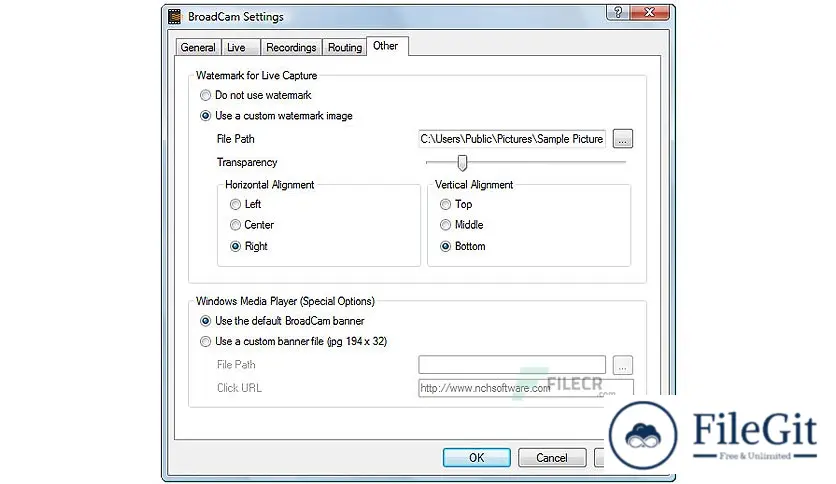Close the BroadCam Settings dialog

tap(649, 12)
